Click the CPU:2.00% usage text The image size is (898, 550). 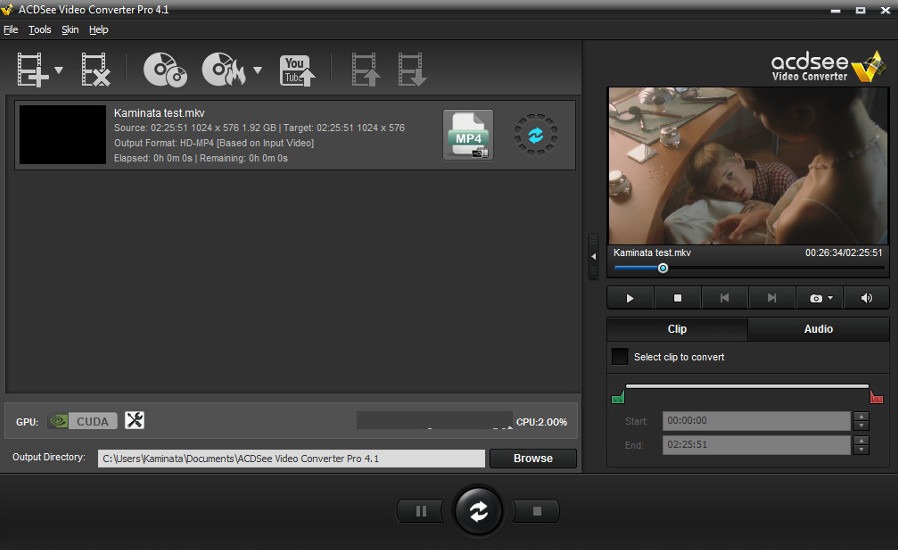tap(541, 422)
